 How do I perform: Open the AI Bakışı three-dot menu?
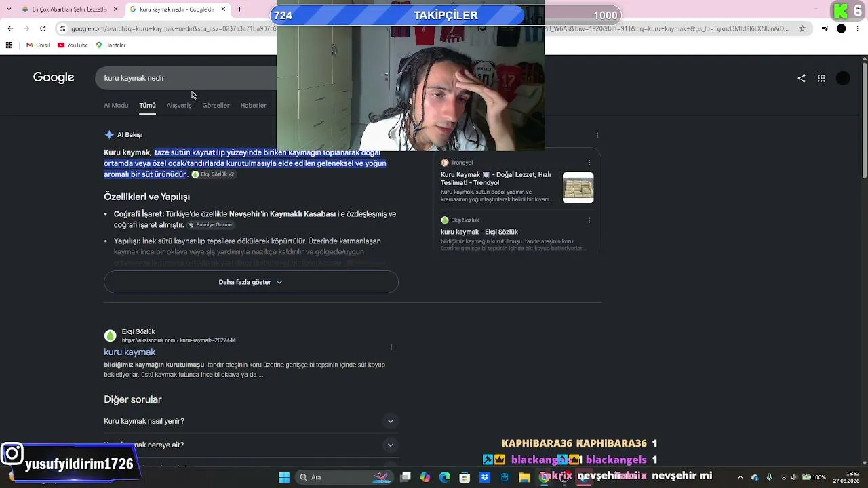pyautogui.click(x=597, y=135)
